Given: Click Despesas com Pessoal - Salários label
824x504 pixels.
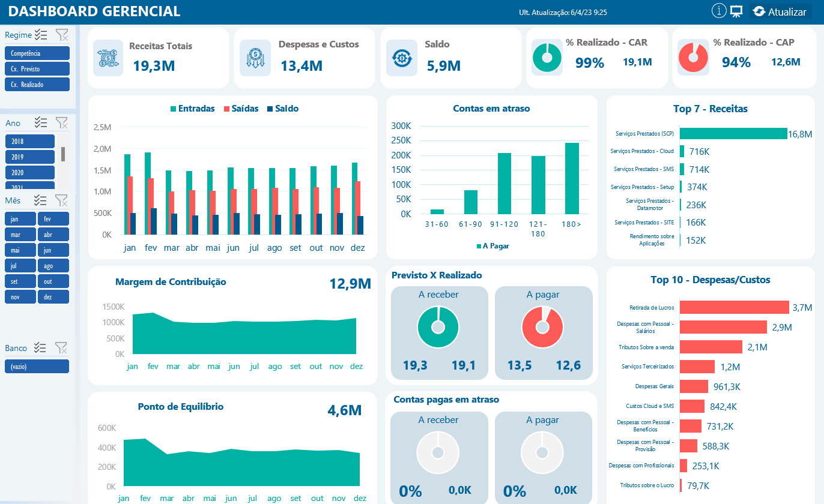Looking at the screenshot, I should coord(646,327).
